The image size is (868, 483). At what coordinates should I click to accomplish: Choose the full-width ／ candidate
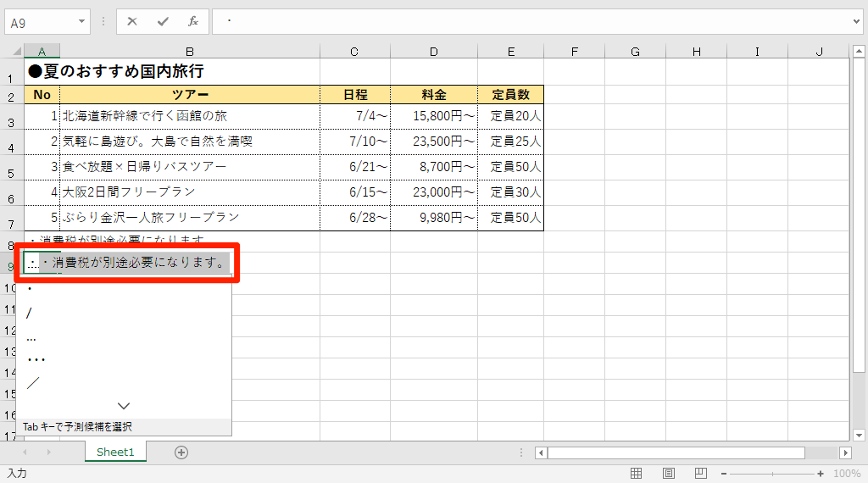[x=124, y=383]
